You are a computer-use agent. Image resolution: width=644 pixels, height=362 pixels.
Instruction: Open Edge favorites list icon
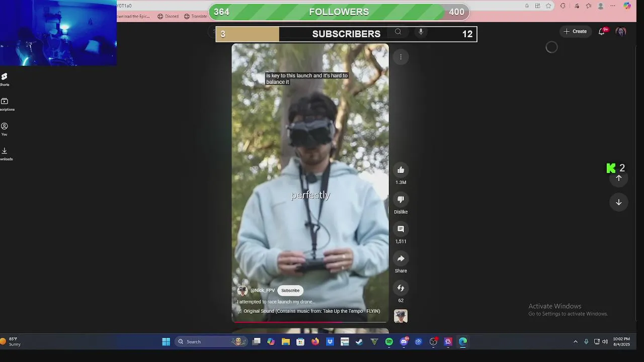pos(589,6)
